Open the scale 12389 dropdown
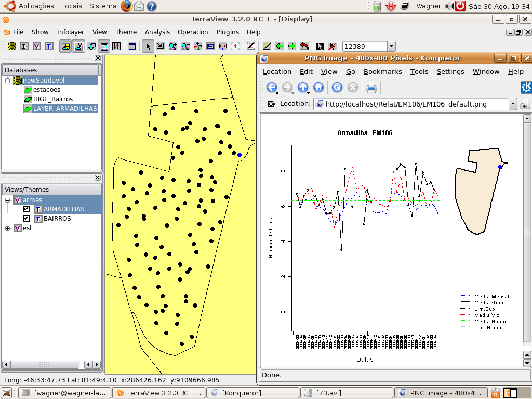Screen dimensions: 532x399 pyautogui.click(x=391, y=46)
